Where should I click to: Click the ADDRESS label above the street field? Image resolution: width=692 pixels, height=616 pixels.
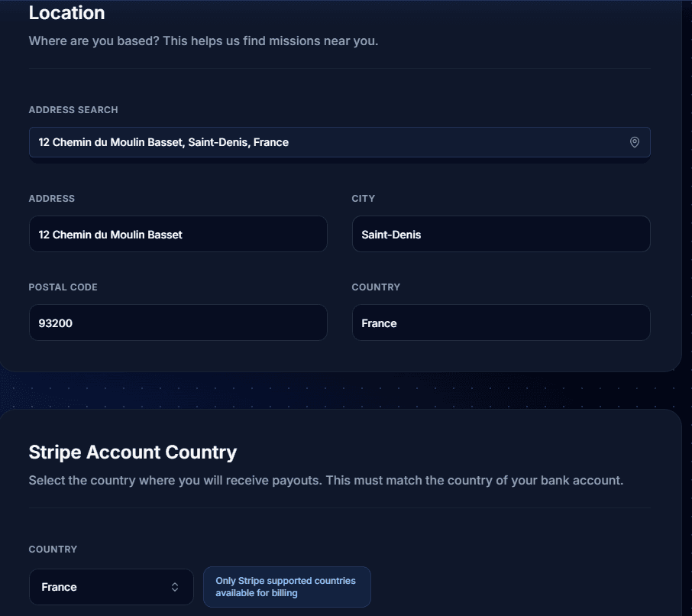[x=51, y=199]
